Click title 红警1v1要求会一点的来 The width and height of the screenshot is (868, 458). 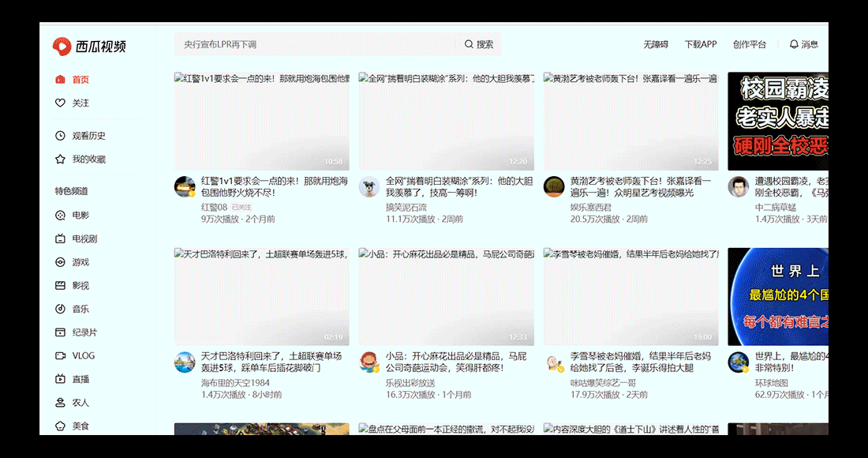[275, 187]
